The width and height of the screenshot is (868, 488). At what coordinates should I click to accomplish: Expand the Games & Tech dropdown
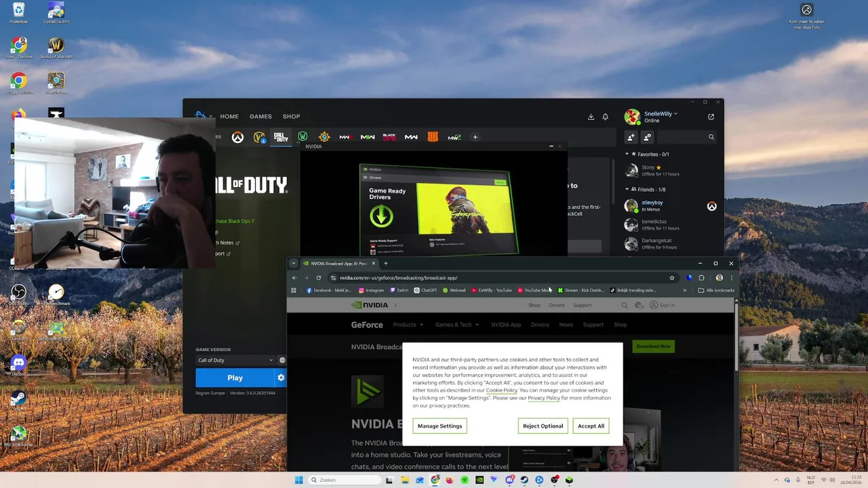457,325
